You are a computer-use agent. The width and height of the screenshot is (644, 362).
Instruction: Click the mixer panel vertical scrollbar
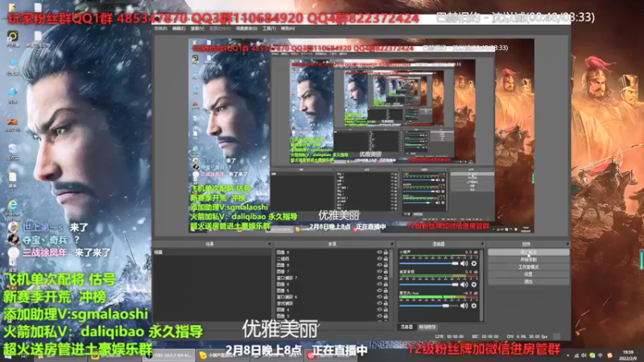click(481, 285)
